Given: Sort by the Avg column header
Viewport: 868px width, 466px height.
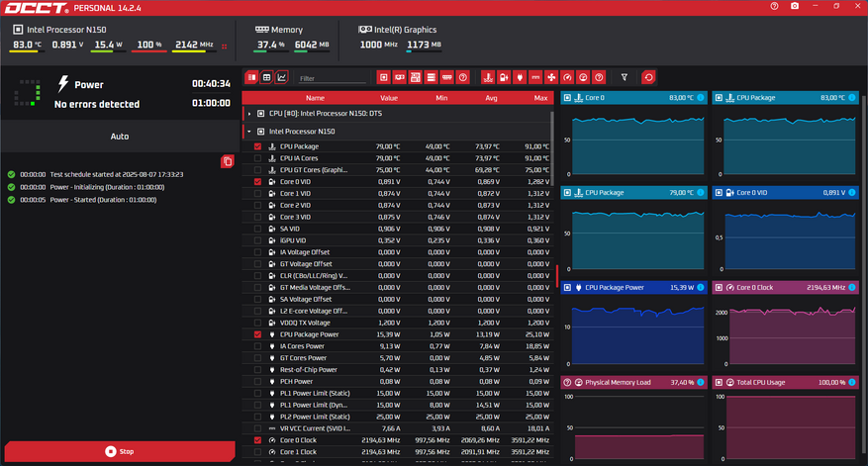Looking at the screenshot, I should (491, 98).
